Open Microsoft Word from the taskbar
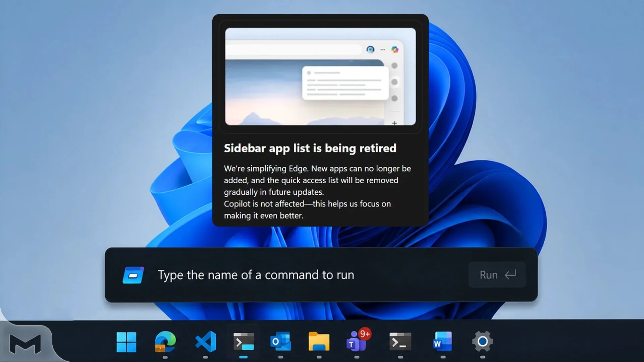Screen dimensions: 644x362 pos(442,342)
